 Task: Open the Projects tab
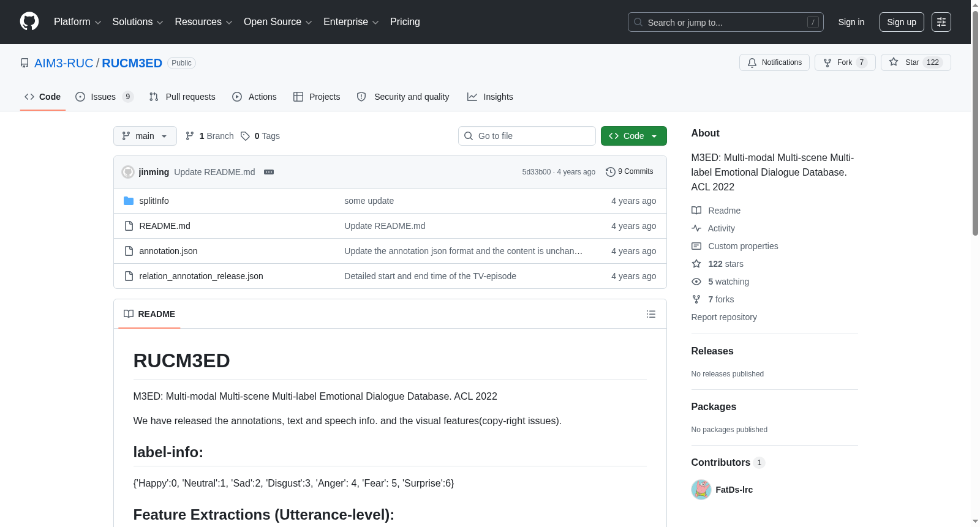click(x=317, y=97)
